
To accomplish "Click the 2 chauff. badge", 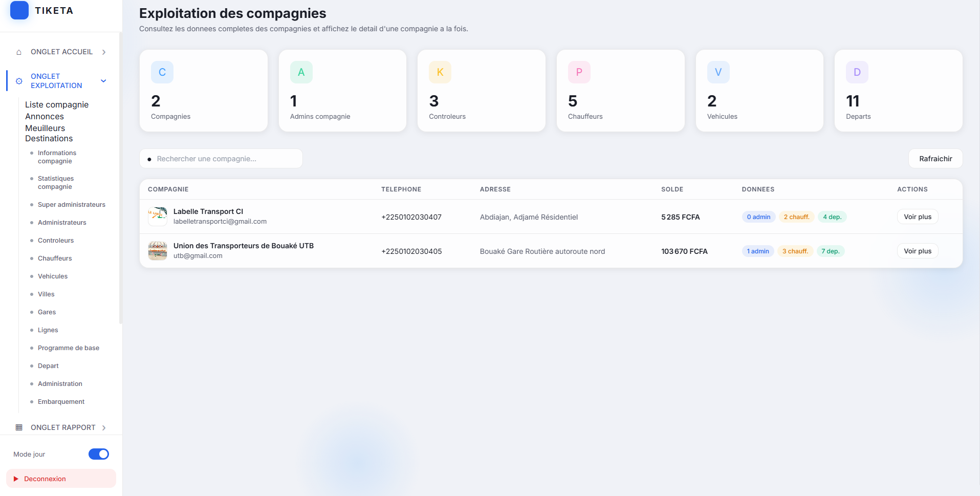I will tap(797, 217).
